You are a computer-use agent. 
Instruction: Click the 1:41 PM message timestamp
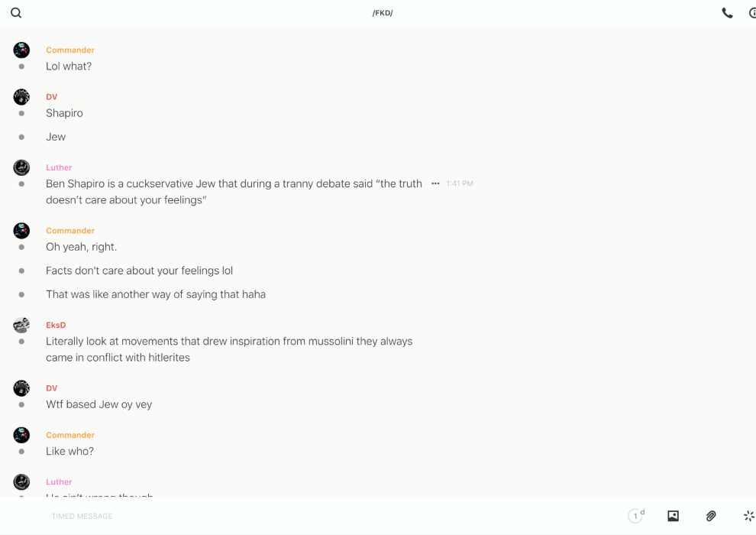[x=460, y=183]
